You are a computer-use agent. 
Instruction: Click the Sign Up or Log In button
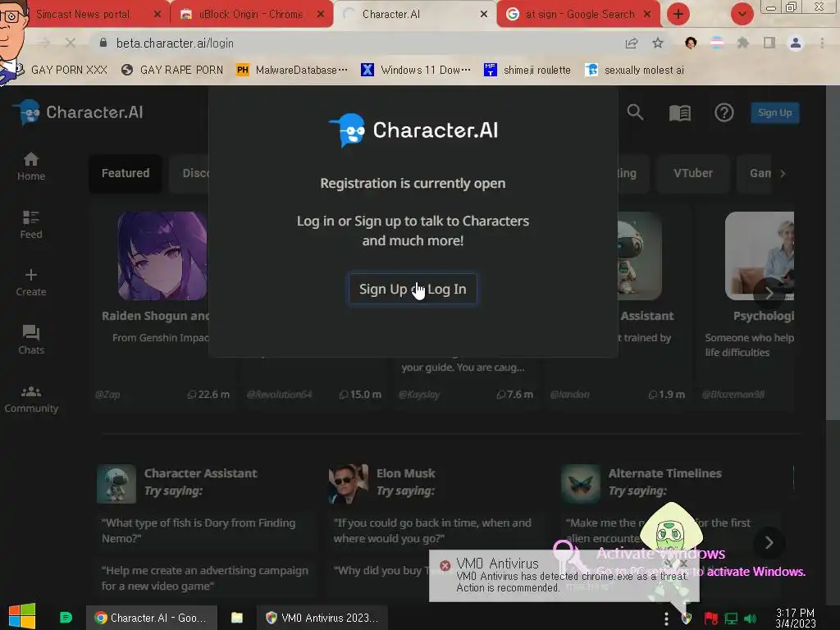(x=413, y=290)
